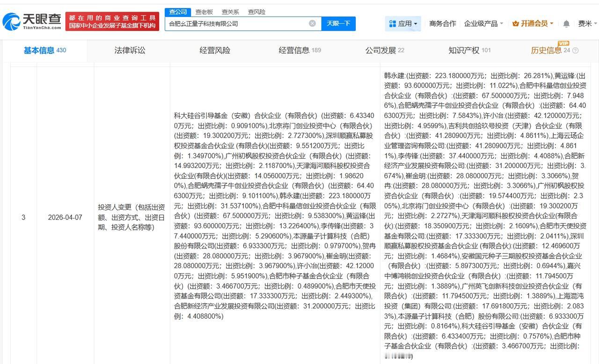Image resolution: width=599 pixels, height=364 pixels.
Task: Open notifications via the bell icon
Action: tap(566, 23)
